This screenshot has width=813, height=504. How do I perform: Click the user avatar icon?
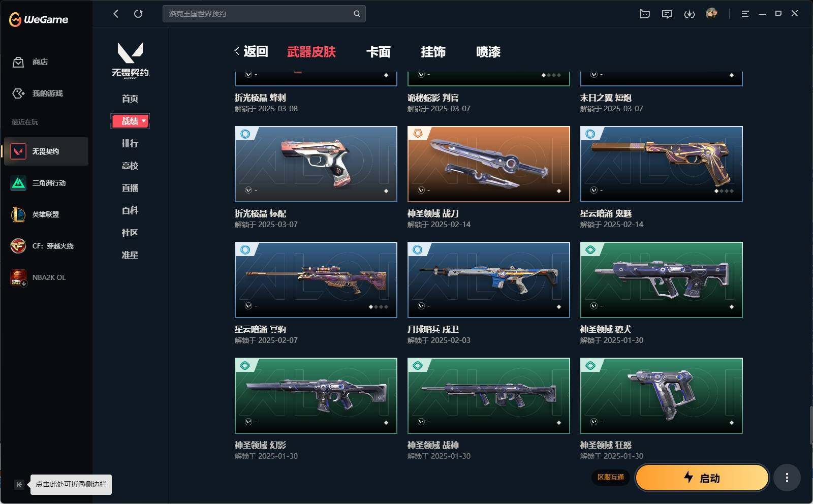pos(711,13)
